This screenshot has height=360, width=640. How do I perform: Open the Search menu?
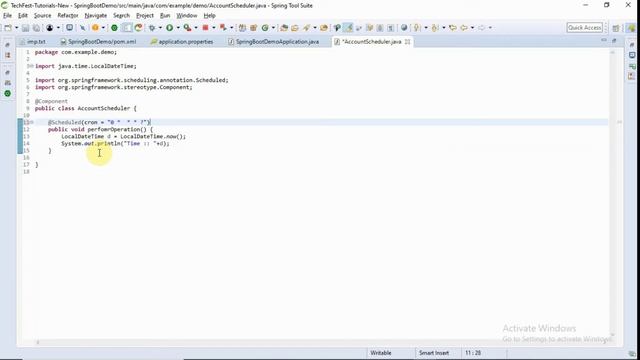121,16
